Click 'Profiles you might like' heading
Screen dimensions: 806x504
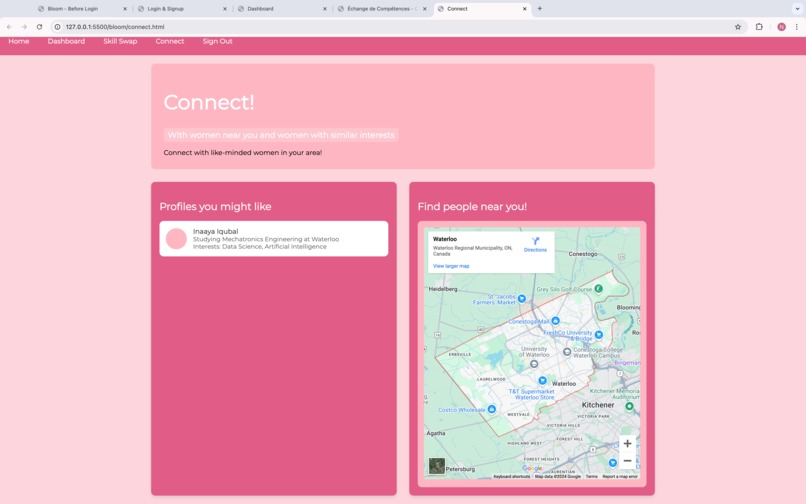coord(215,206)
